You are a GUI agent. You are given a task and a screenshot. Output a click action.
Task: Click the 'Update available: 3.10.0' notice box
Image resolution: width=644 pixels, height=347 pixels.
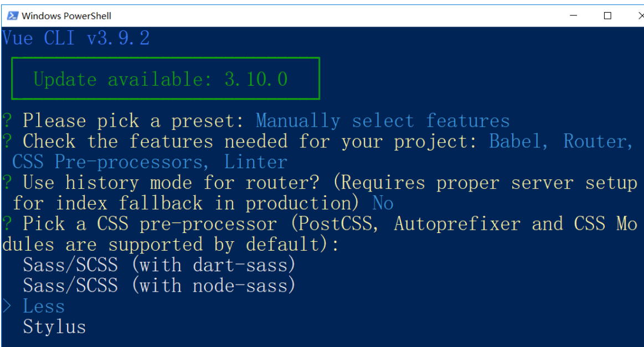point(166,79)
